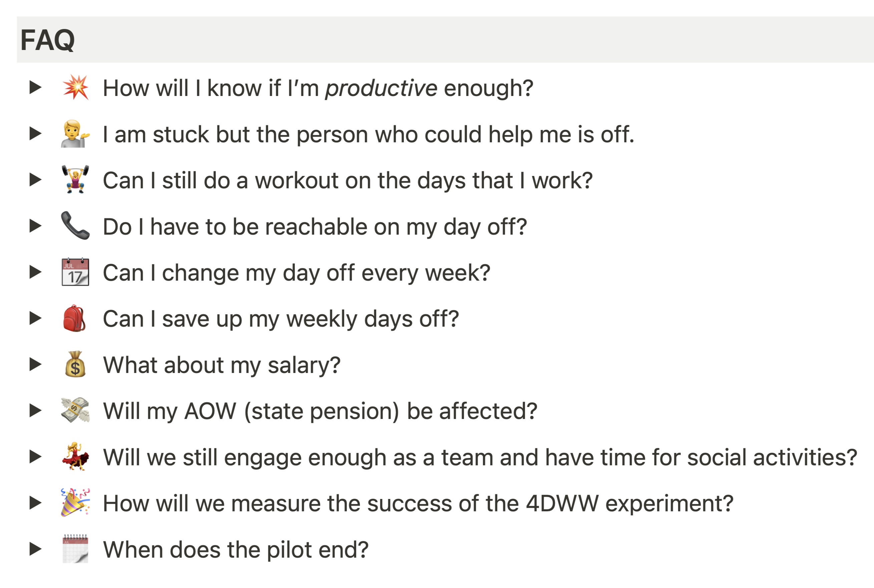
Task: Click the collision emoji next to productivity question
Action: click(75, 88)
